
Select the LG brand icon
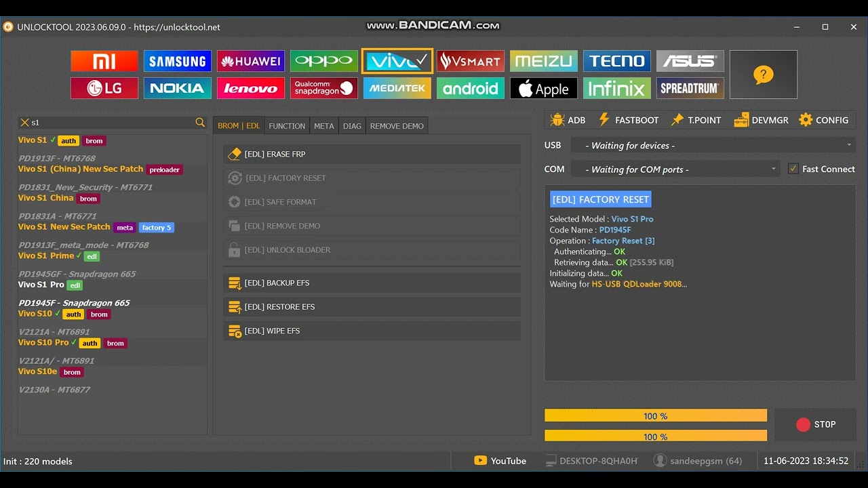104,88
